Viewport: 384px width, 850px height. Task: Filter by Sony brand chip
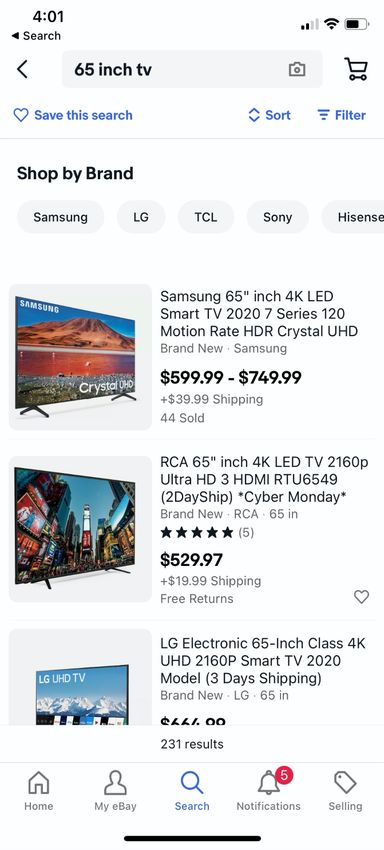pos(277,217)
